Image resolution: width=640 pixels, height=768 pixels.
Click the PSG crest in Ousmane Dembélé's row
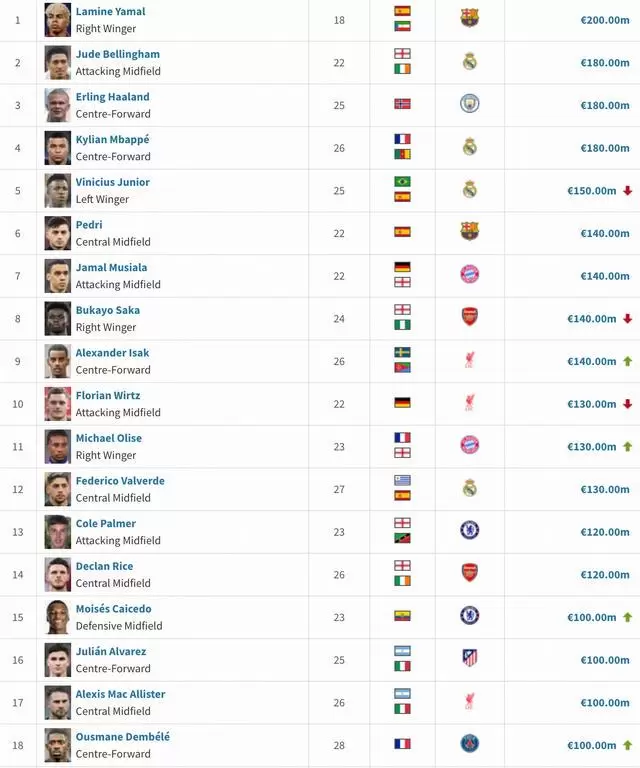[469, 743]
